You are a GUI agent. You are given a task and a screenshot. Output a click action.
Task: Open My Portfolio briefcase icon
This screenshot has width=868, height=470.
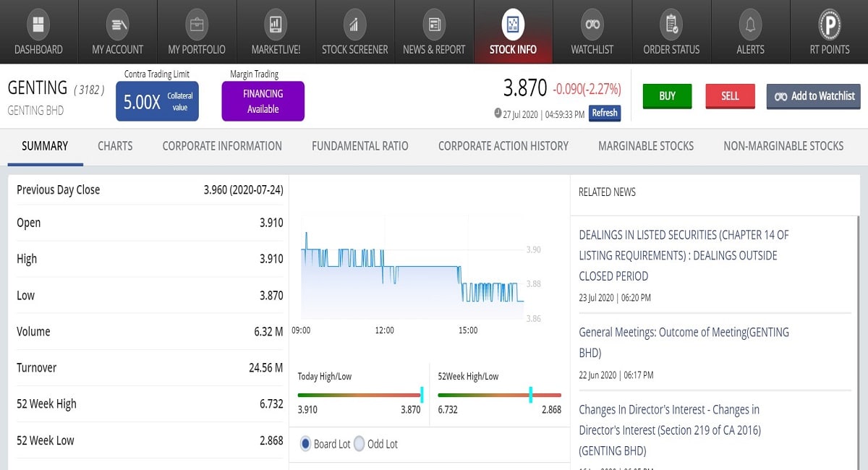(197, 25)
